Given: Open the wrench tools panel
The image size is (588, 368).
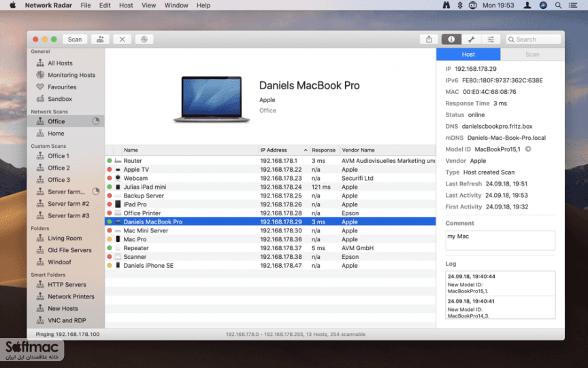Looking at the screenshot, I should 471,40.
